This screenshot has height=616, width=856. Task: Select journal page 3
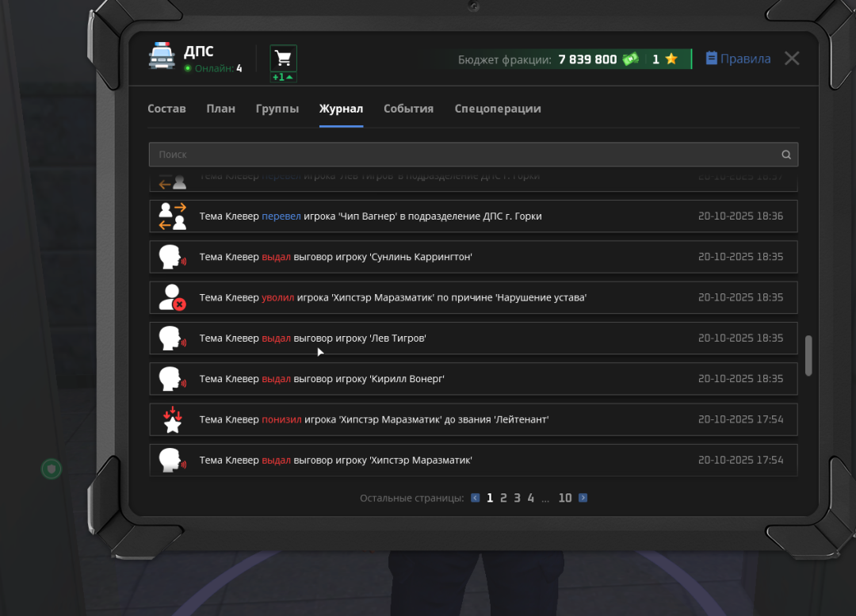point(517,499)
